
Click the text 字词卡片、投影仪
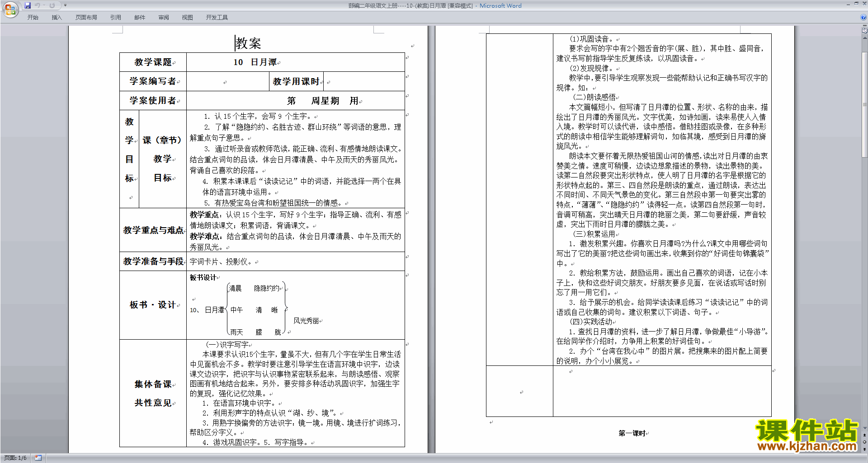(222, 262)
